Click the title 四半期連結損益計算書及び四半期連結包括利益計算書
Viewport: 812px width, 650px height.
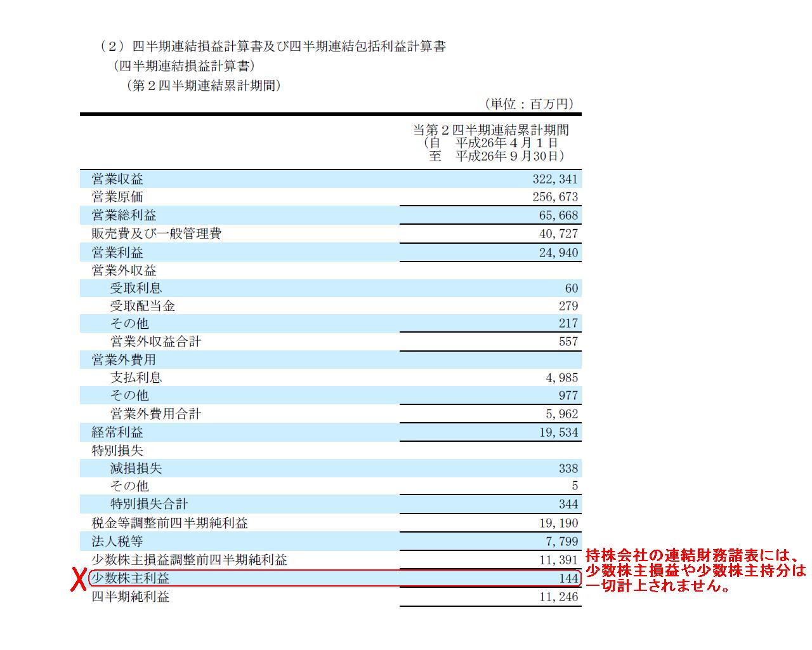click(289, 46)
